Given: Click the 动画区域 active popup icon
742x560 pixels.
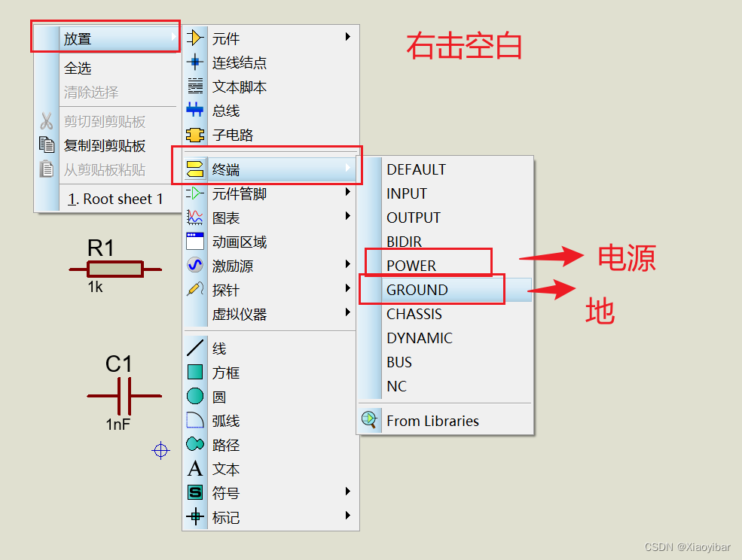Looking at the screenshot, I should pyautogui.click(x=195, y=241).
